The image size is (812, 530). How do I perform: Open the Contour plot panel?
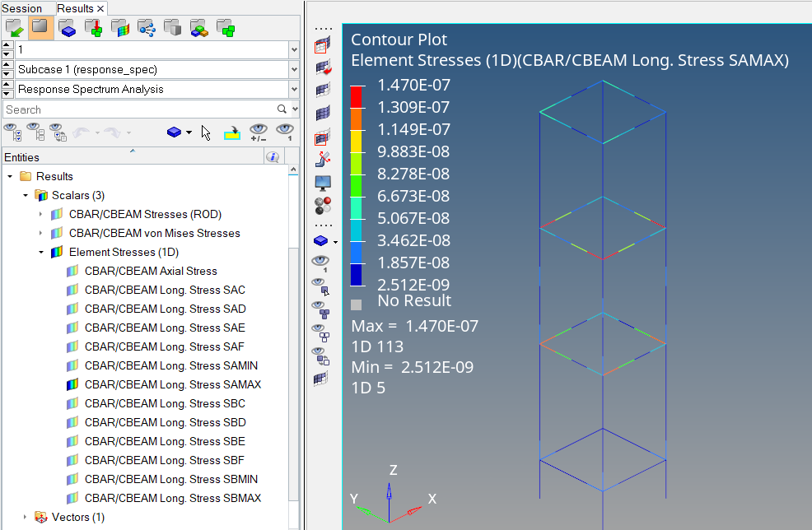click(x=321, y=46)
